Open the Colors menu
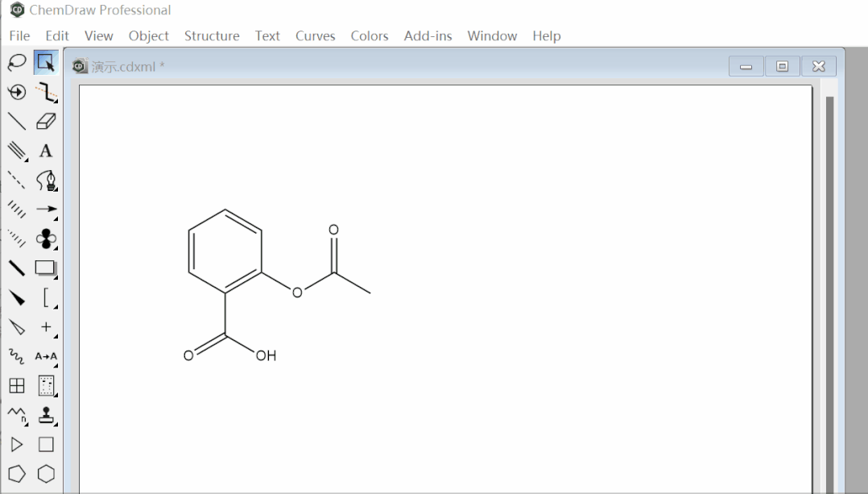 click(x=370, y=36)
